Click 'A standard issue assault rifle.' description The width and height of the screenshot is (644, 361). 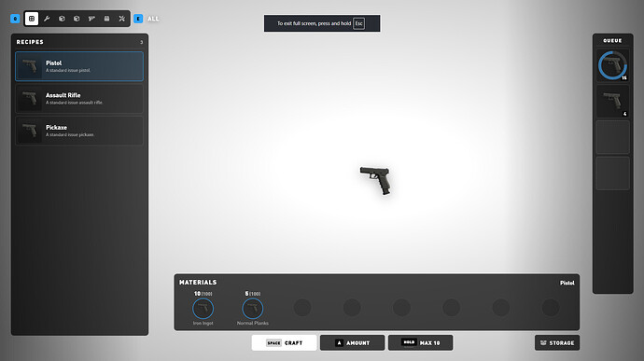[75, 103]
